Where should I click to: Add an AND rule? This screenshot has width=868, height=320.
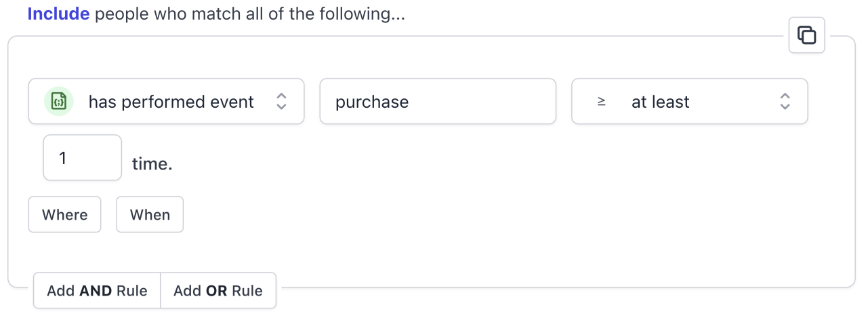[x=97, y=291]
